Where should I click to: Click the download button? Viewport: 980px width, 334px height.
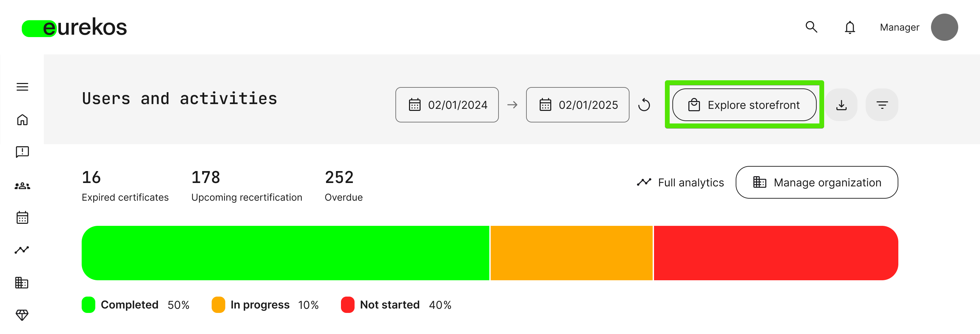[x=841, y=105]
